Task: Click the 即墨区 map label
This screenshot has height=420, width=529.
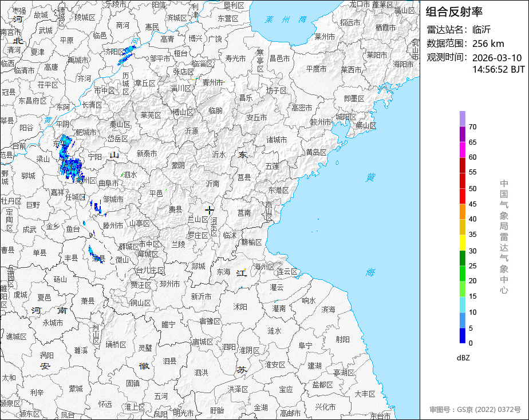Action: click(354, 98)
